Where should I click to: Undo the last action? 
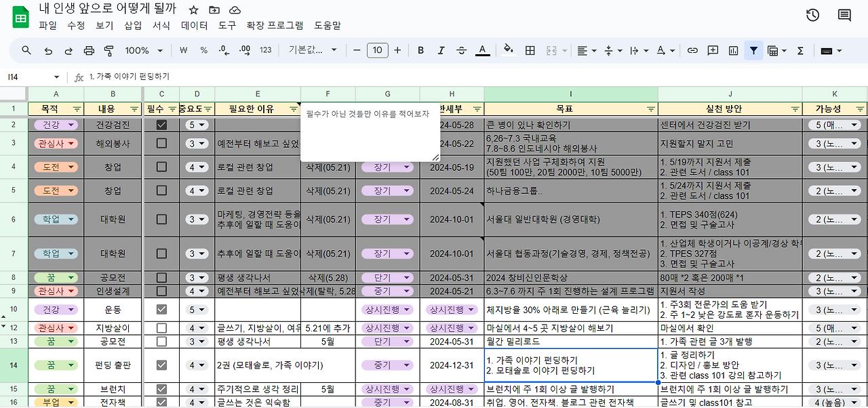pos(47,50)
